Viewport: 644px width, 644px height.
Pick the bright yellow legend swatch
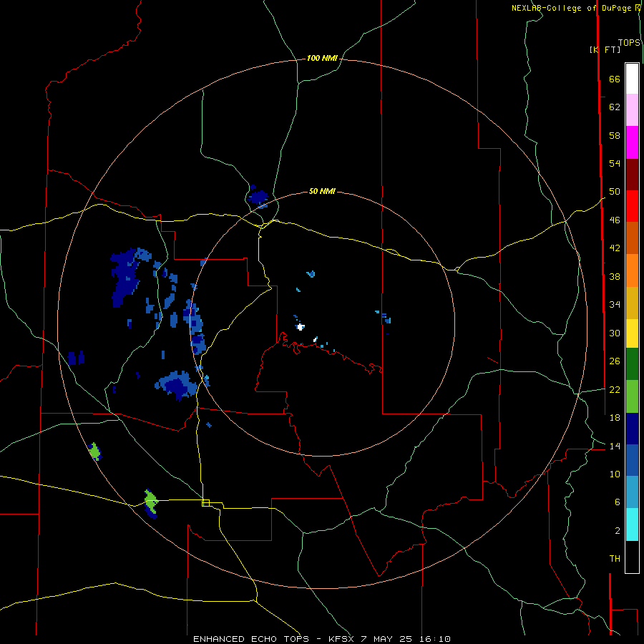[x=632, y=333]
